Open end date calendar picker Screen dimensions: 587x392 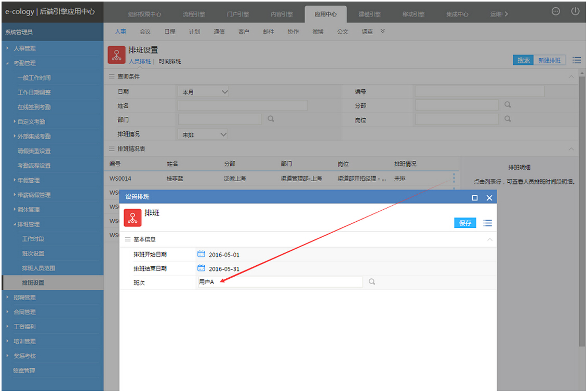[x=202, y=268]
